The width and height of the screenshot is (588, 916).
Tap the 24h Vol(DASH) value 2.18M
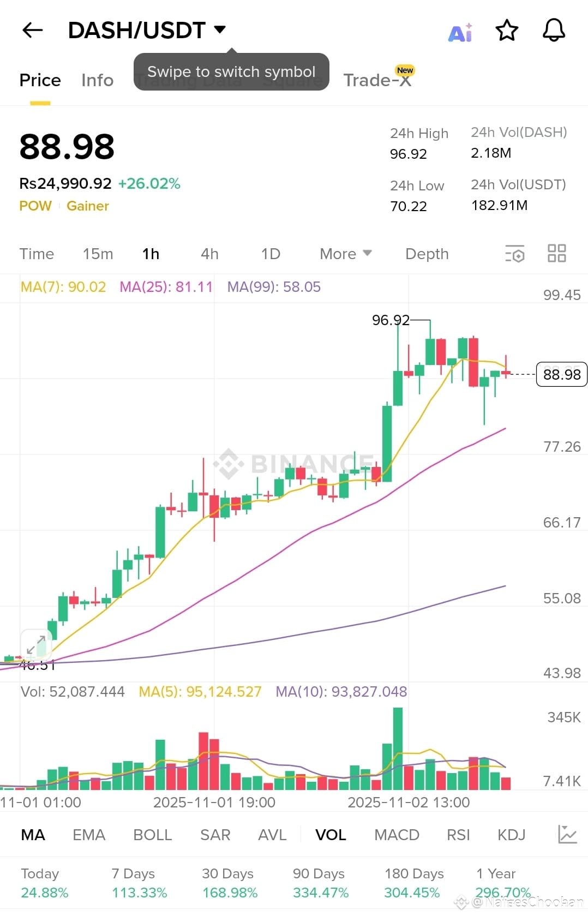click(x=491, y=153)
